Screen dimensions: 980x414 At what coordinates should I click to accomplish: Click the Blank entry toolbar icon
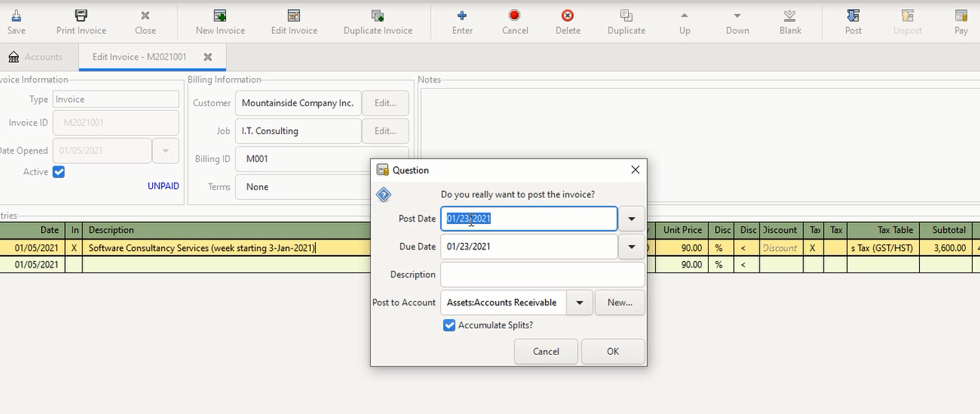click(789, 16)
